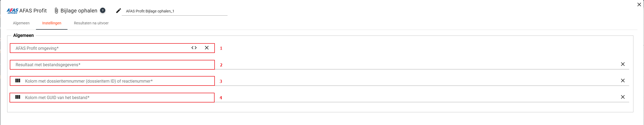Clear the AFAS Profit omgeving field
Screen dimensions: 644x125
tap(207, 48)
